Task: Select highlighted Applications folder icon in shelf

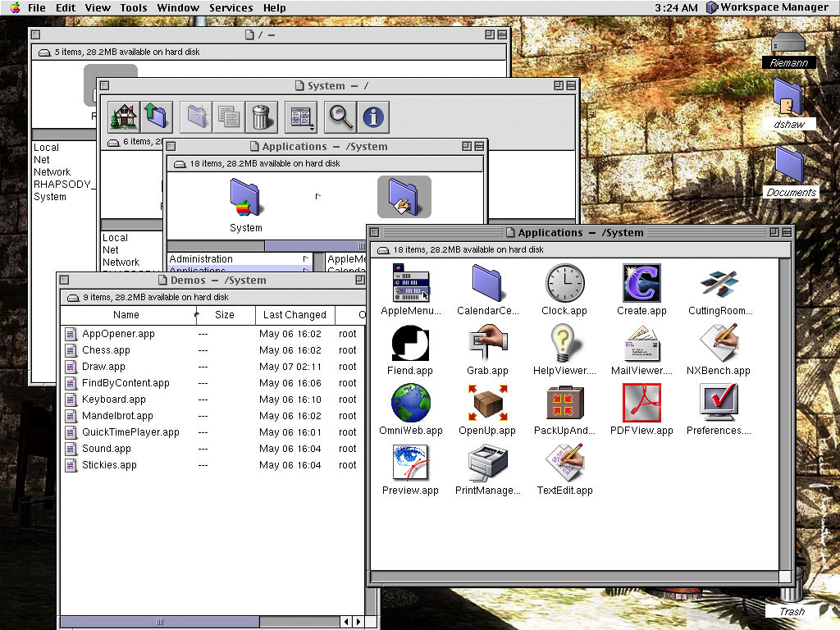Action: pos(404,197)
